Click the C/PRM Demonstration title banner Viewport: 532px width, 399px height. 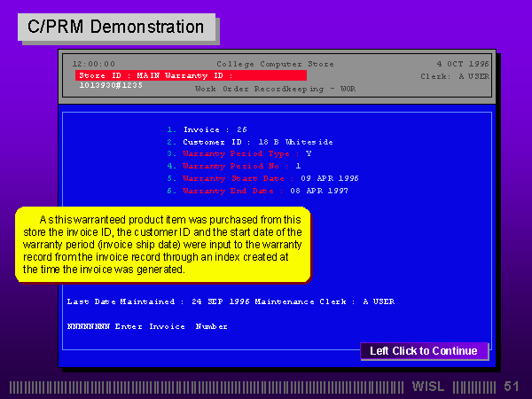point(116,27)
